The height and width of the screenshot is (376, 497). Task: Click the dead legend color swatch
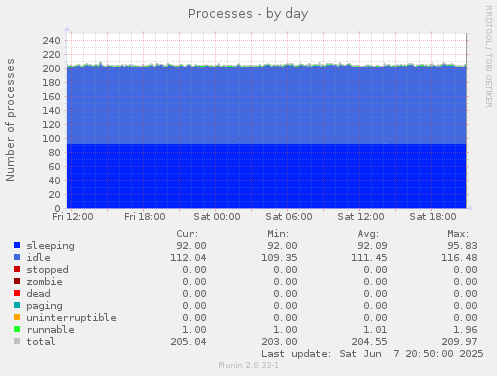tap(17, 293)
